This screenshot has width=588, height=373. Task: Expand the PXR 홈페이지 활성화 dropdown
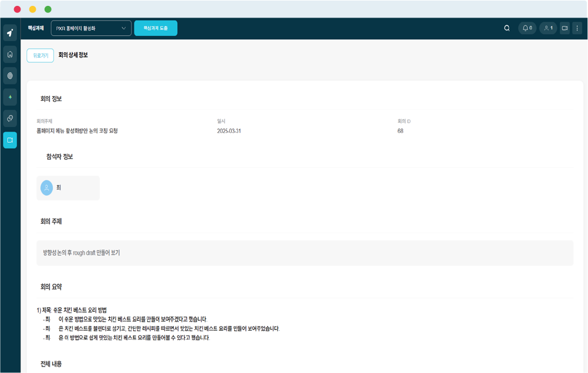tap(91, 28)
